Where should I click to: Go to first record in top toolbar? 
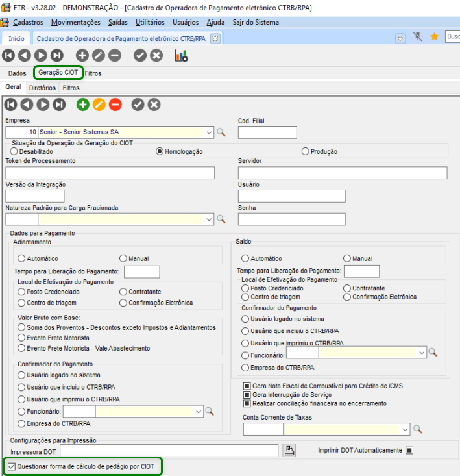(x=8, y=56)
